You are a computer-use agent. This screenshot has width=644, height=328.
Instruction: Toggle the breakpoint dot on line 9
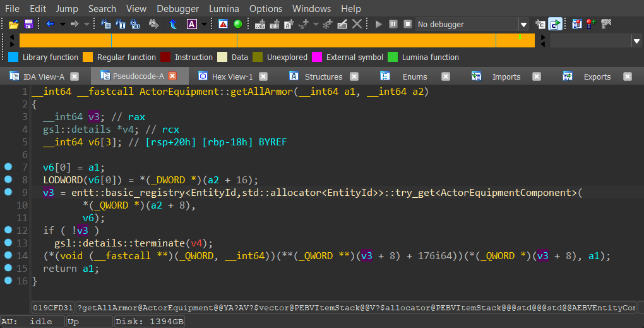[x=8, y=192]
